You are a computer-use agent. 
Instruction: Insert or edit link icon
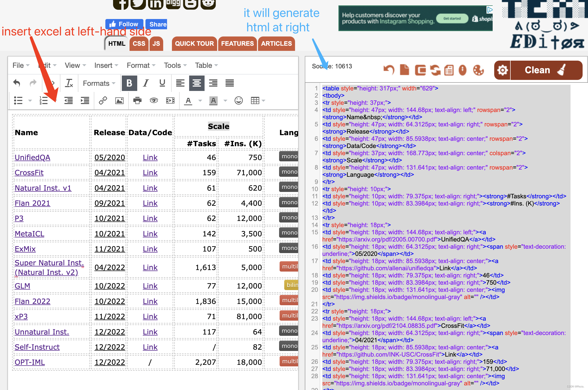[x=103, y=100]
